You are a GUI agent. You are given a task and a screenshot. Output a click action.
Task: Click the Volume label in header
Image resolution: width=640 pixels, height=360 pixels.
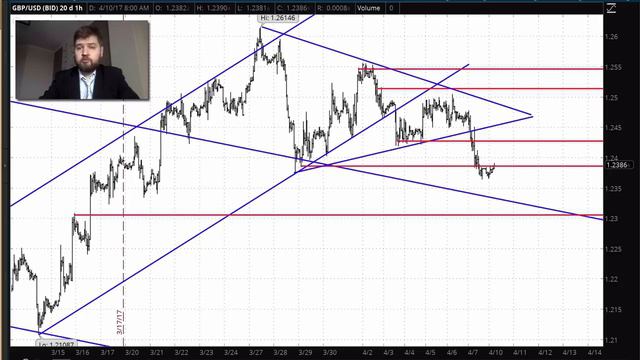pos(369,8)
